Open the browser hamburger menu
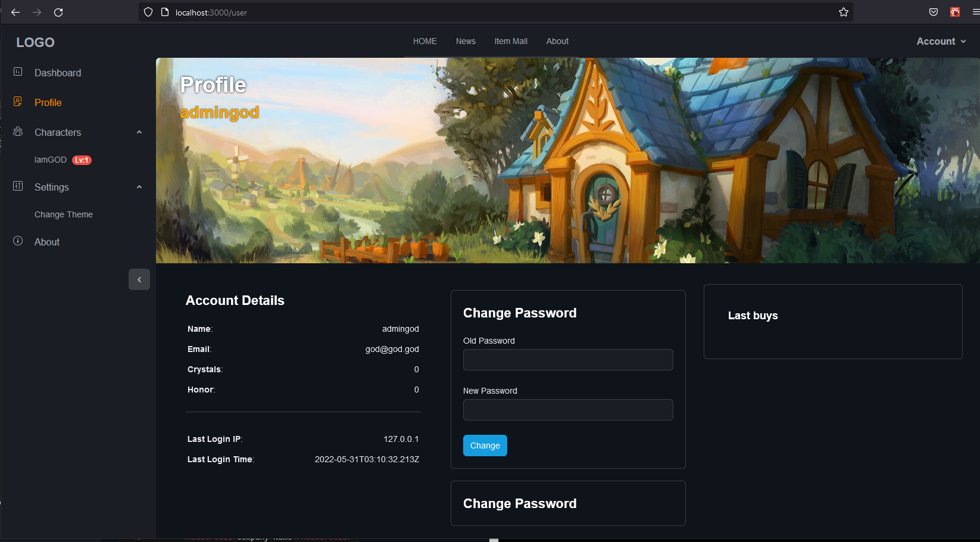 (975, 13)
